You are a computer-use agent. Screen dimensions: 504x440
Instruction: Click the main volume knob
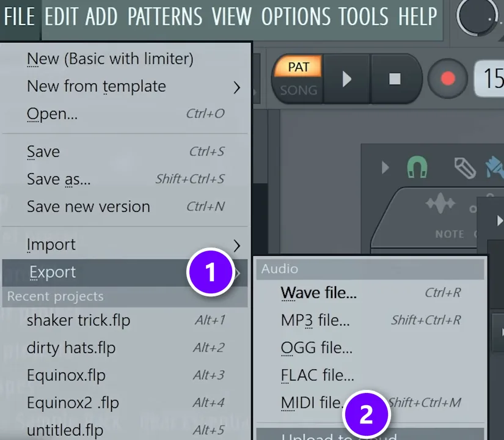pos(477,15)
